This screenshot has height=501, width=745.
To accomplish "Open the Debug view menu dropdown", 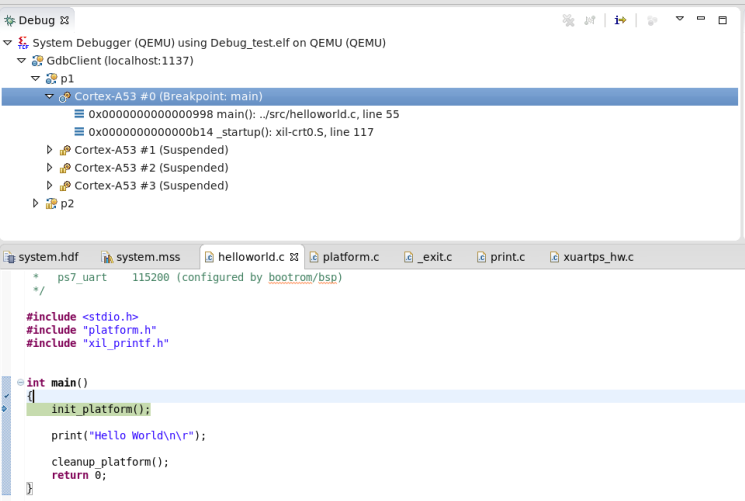I will coord(679,19).
